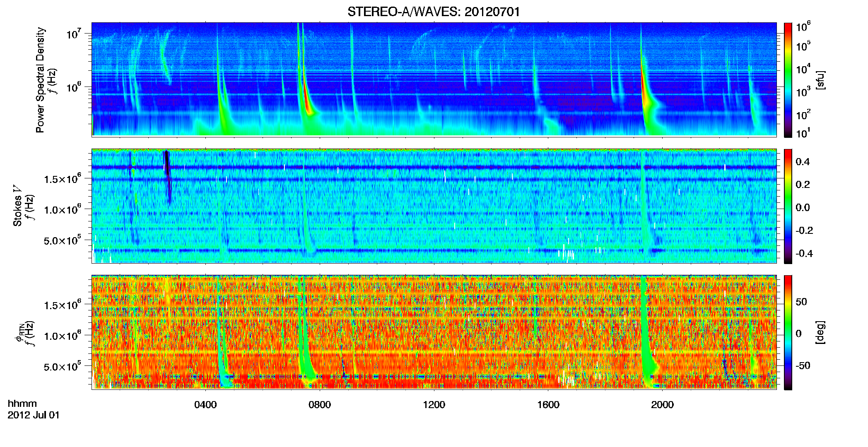Viewport: 868px width, 447px height.
Task: Click the 0400 time tick label
Action: pos(205,404)
